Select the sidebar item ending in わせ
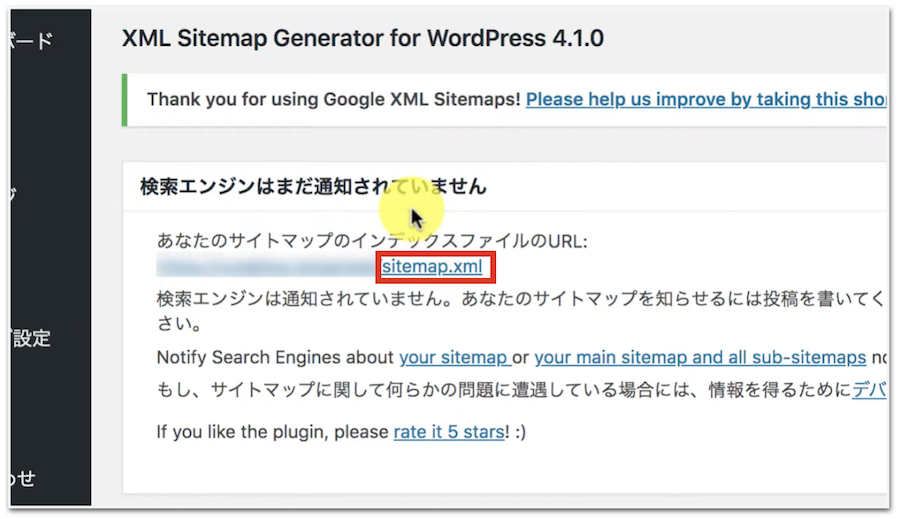 coord(18,478)
